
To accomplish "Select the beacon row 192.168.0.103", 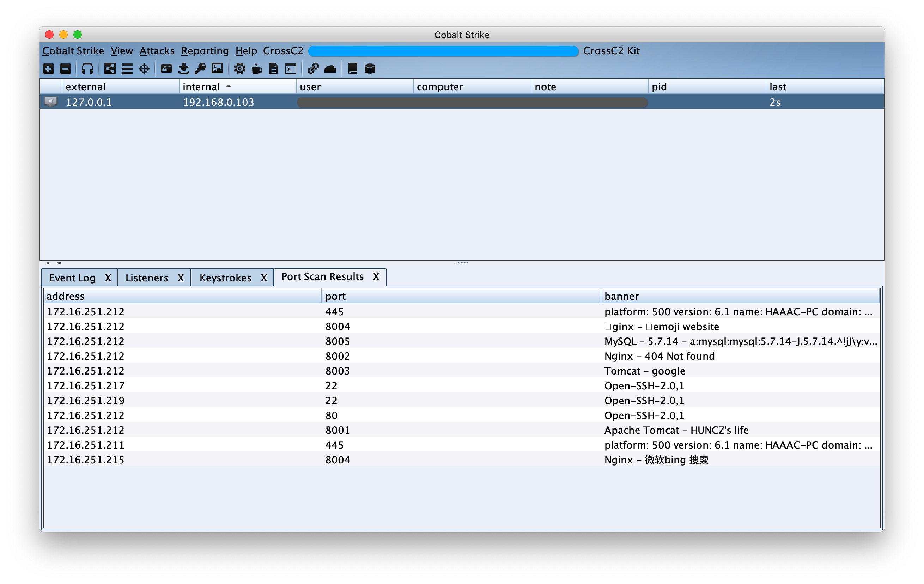I will (x=462, y=102).
